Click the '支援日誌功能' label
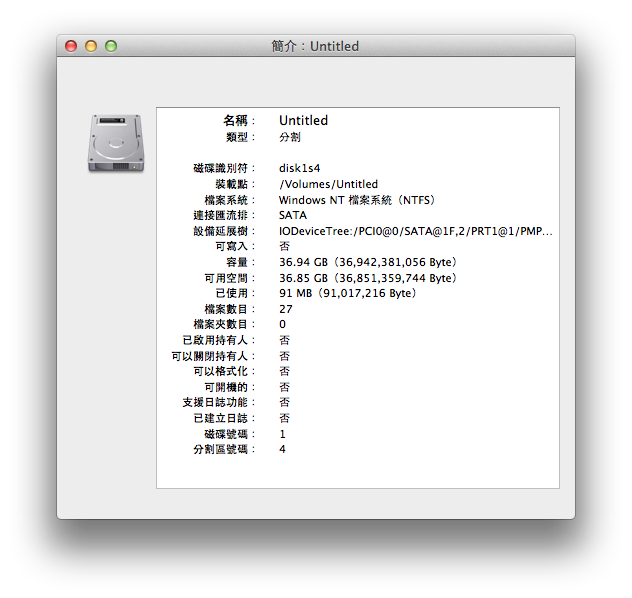The height and width of the screenshot is (598, 632). click(219, 402)
